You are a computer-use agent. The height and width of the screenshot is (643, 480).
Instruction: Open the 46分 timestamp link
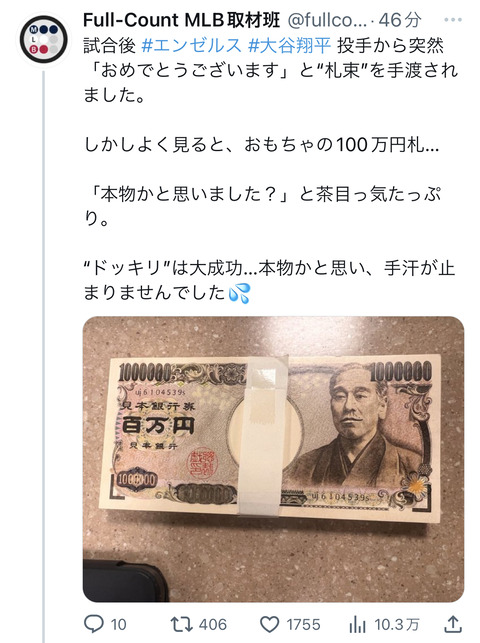[x=400, y=20]
